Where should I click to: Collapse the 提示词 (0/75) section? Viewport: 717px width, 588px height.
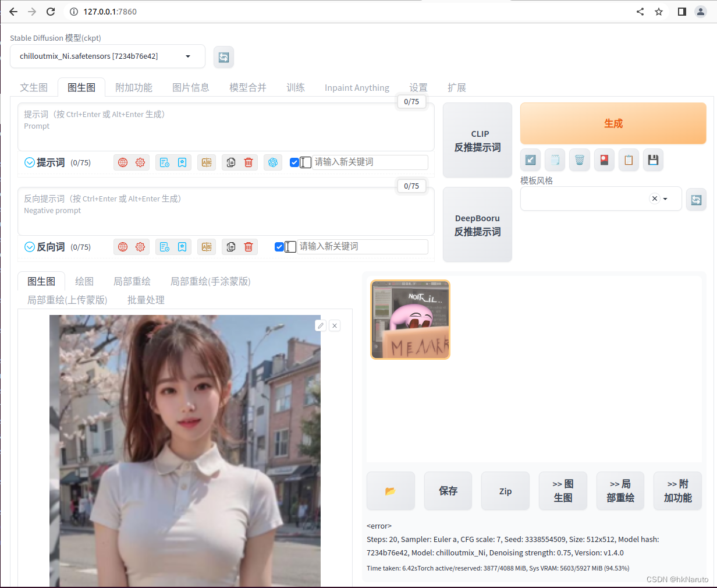tap(29, 162)
